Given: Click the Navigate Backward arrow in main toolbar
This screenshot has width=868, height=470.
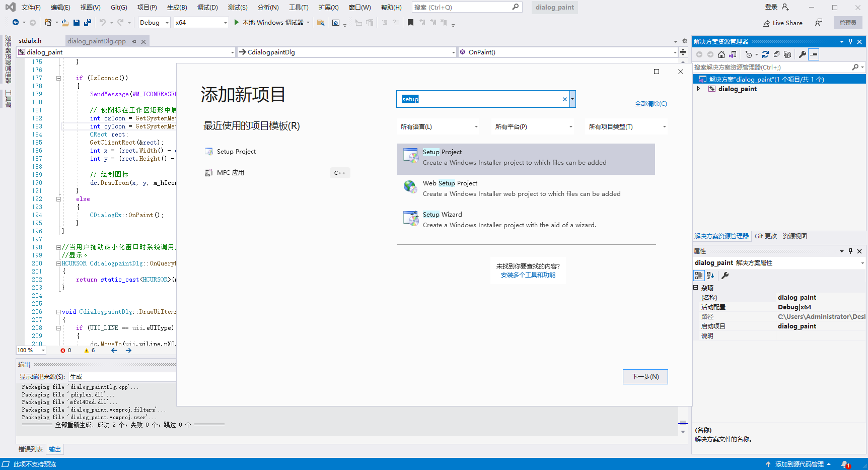Looking at the screenshot, I should click(x=15, y=22).
